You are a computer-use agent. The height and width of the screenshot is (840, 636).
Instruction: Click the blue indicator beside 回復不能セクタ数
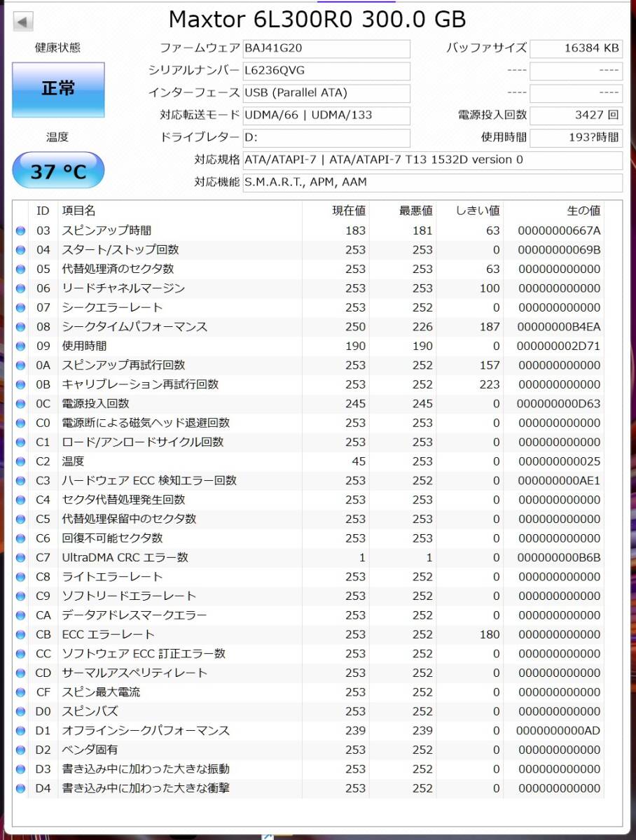coord(21,538)
